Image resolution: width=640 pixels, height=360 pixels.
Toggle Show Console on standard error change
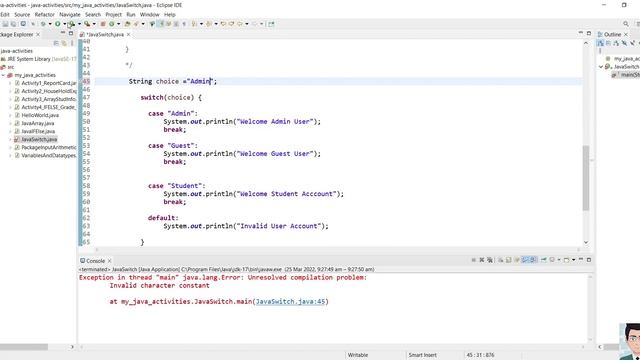(x=533, y=260)
